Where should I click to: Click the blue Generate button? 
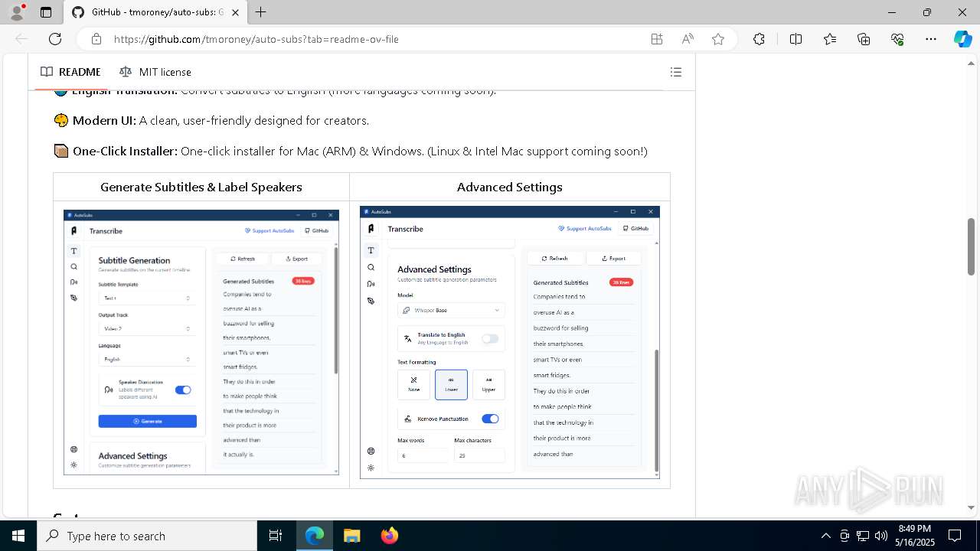(147, 422)
